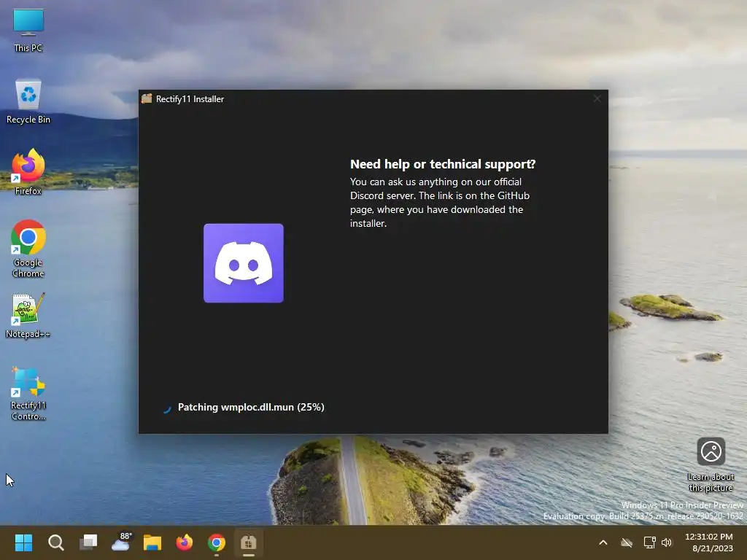Click the 'Need help or technical support?' heading
The height and width of the screenshot is (560, 747).
point(443,164)
